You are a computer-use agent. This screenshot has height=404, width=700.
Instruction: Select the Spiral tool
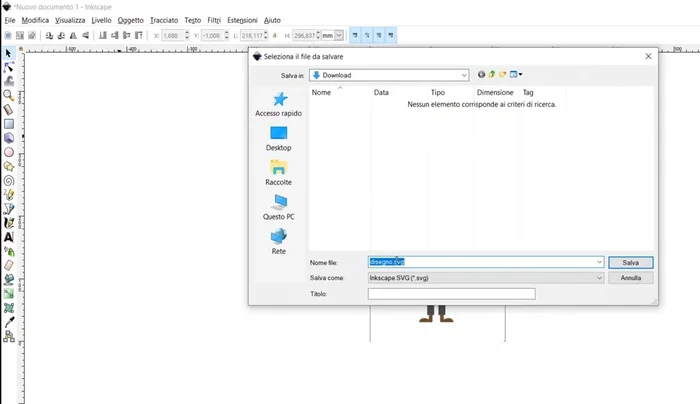pos(8,181)
